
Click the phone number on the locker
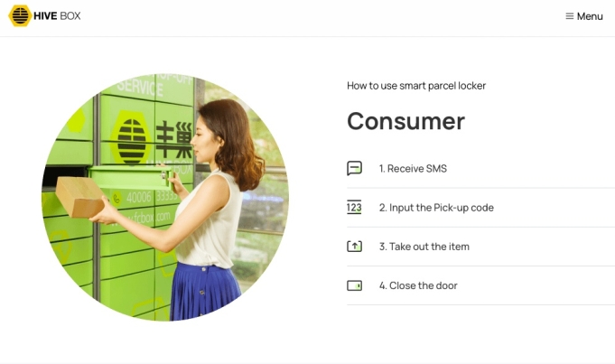(x=153, y=197)
